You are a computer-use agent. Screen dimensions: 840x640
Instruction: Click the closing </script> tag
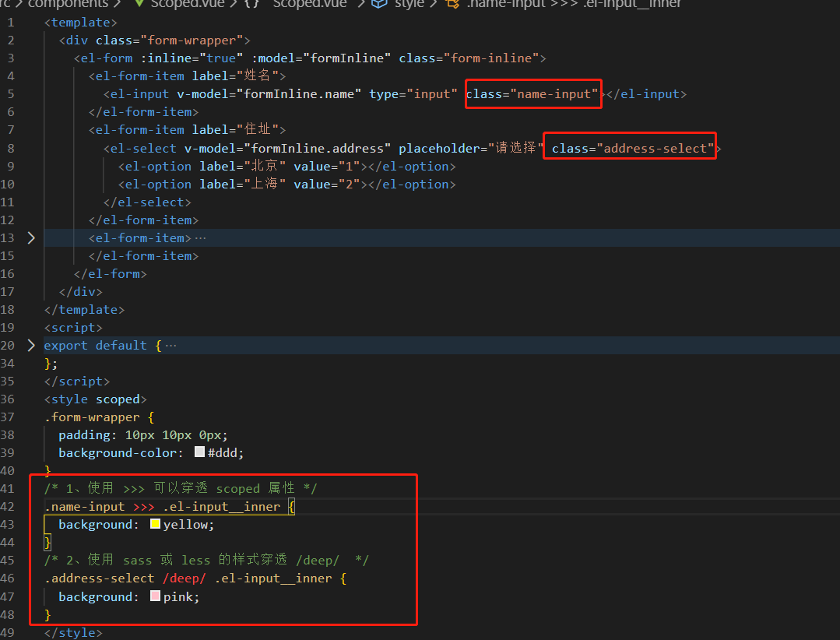coord(76,382)
